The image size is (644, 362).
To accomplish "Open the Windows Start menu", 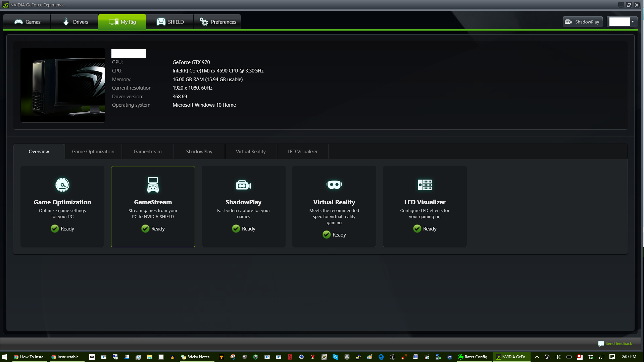I will [4, 357].
